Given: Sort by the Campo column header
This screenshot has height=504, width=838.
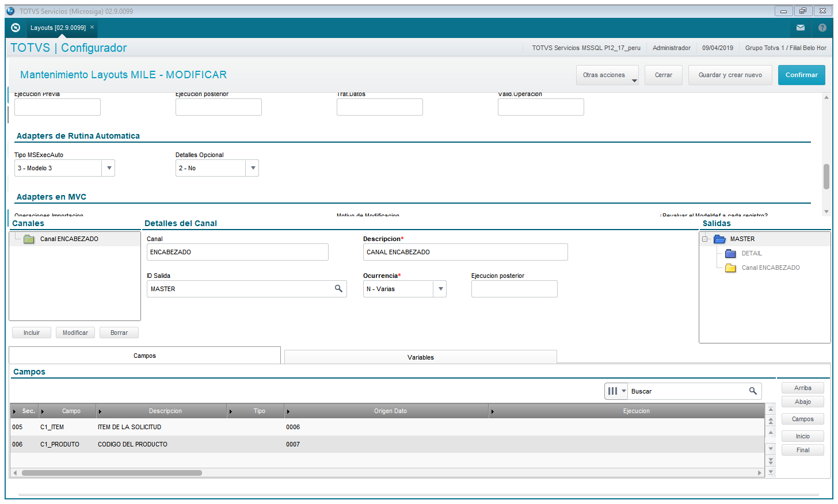Looking at the screenshot, I should pos(67,411).
